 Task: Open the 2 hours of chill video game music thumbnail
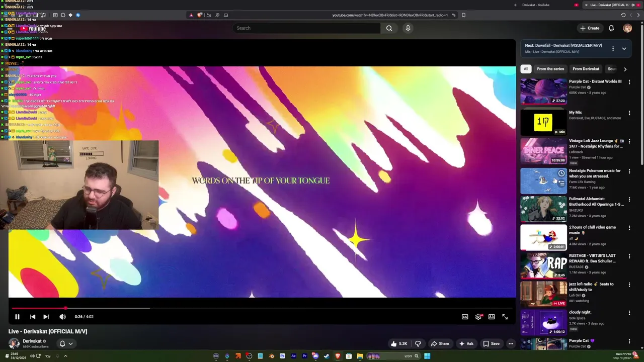(543, 237)
